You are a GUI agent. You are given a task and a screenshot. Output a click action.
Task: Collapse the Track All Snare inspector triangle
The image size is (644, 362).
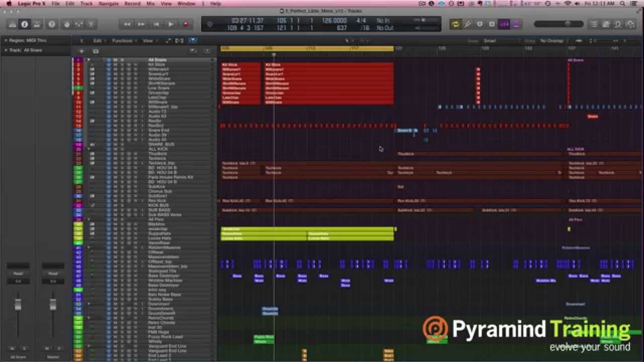6,50
